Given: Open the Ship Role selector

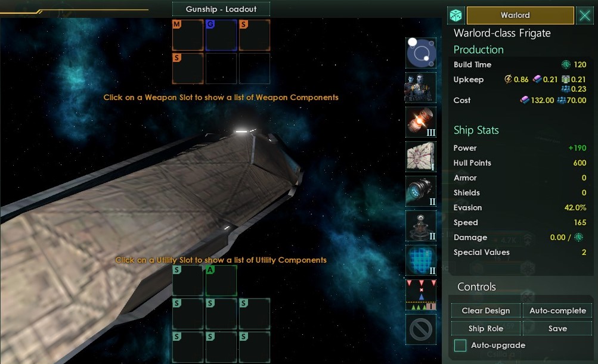Looking at the screenshot, I should pos(485,328).
